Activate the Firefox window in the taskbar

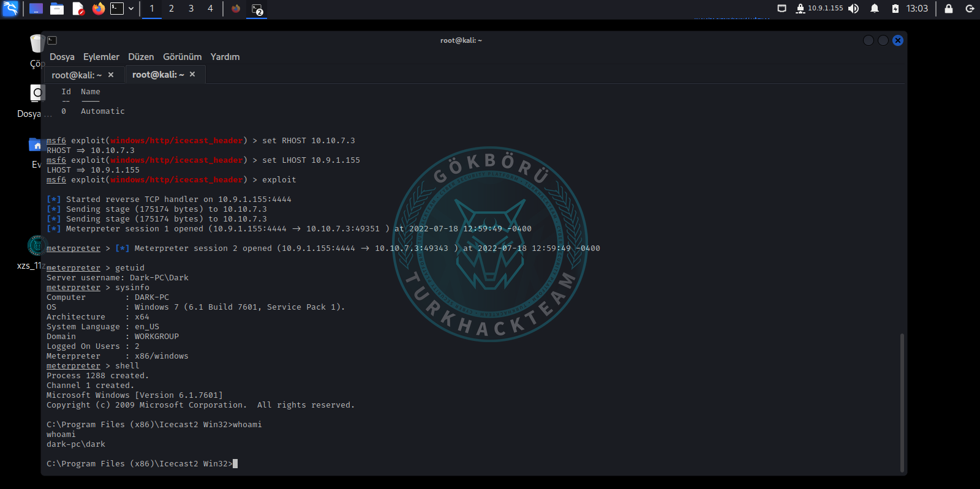[x=236, y=9]
